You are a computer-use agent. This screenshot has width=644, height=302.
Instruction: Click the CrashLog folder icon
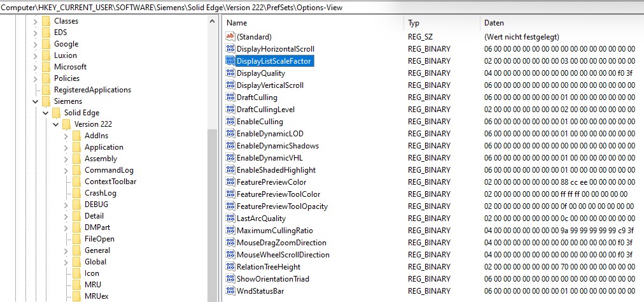pos(77,193)
